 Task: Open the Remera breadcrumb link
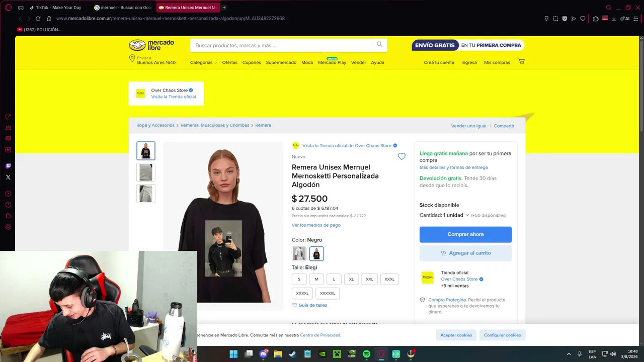click(263, 125)
